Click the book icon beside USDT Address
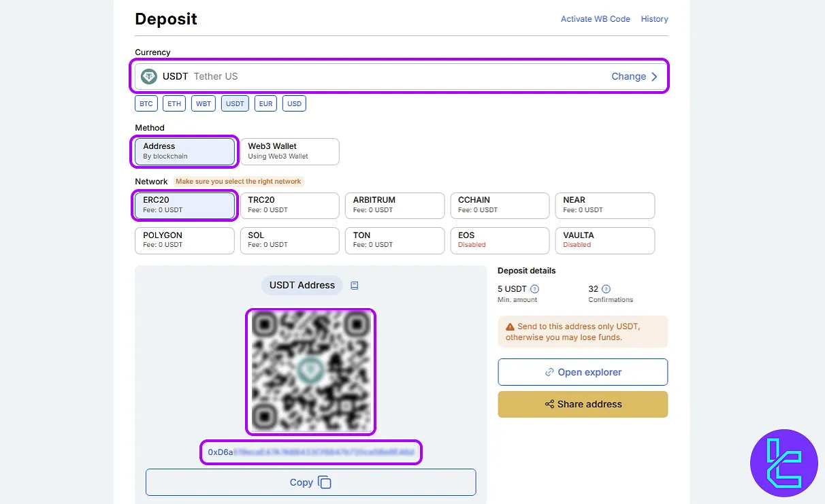 (x=354, y=286)
